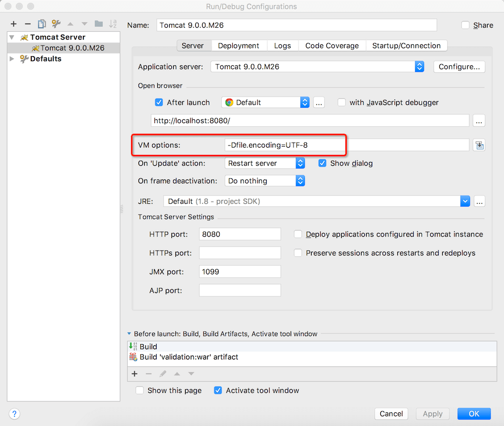Check the Show this page option

(x=140, y=390)
